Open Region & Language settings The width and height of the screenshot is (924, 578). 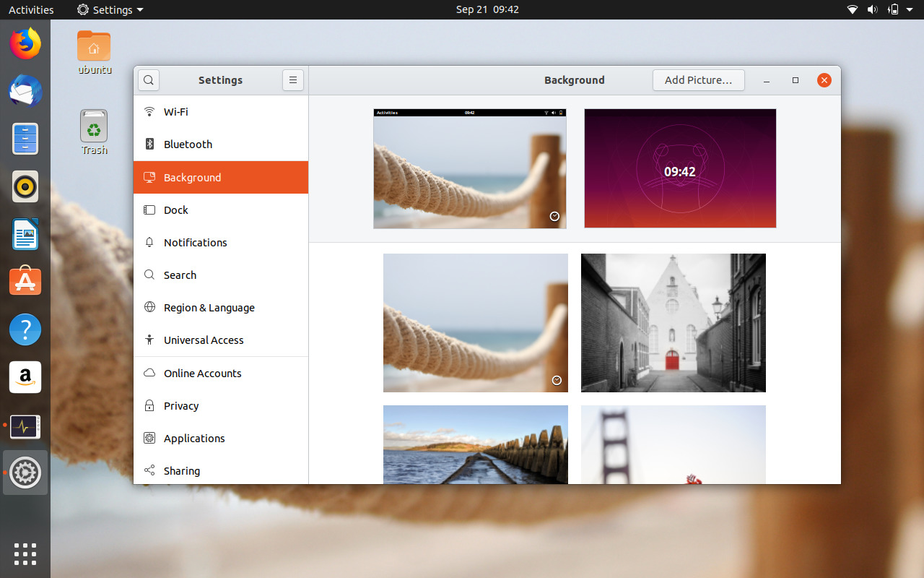point(209,308)
